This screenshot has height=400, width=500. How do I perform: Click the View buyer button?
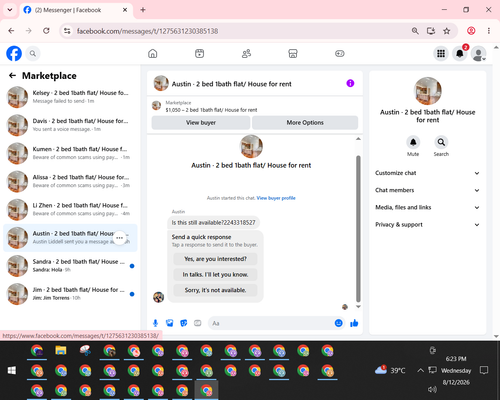201,123
